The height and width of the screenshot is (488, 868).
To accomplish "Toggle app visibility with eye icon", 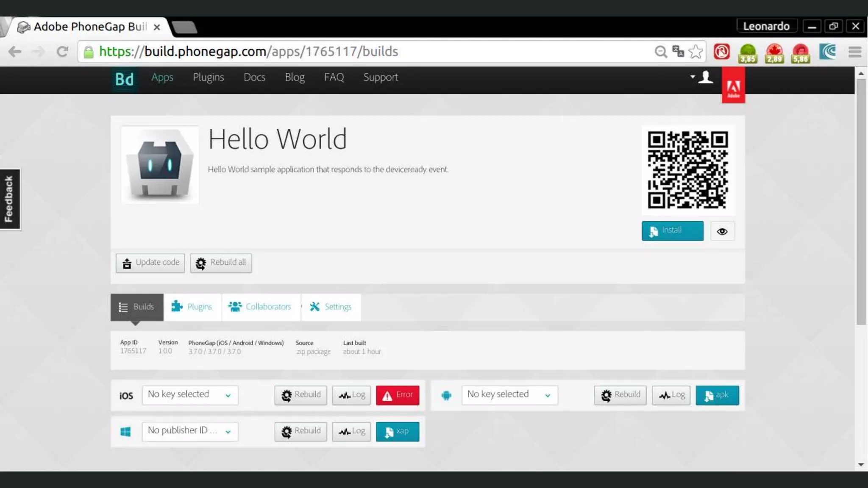I will click(722, 231).
